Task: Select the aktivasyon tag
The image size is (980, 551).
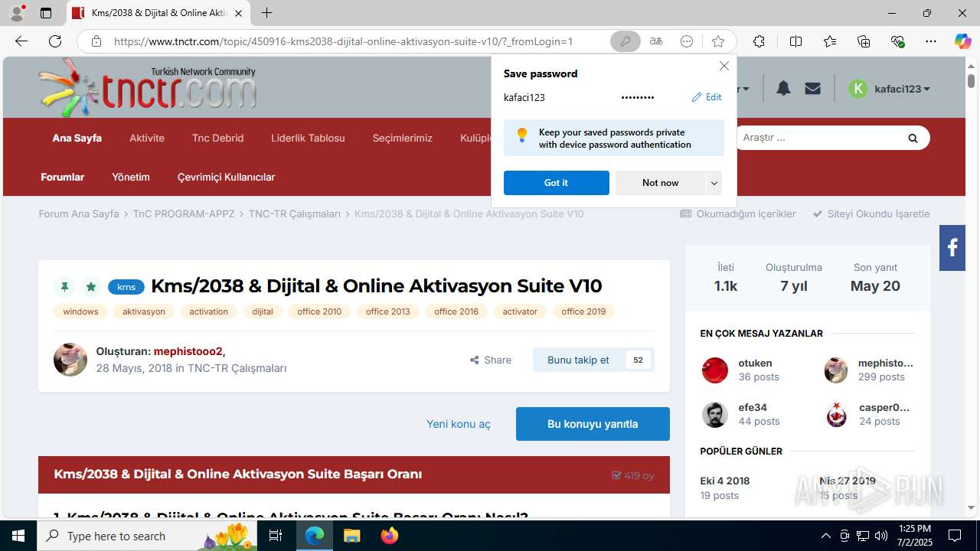Action: tap(144, 311)
